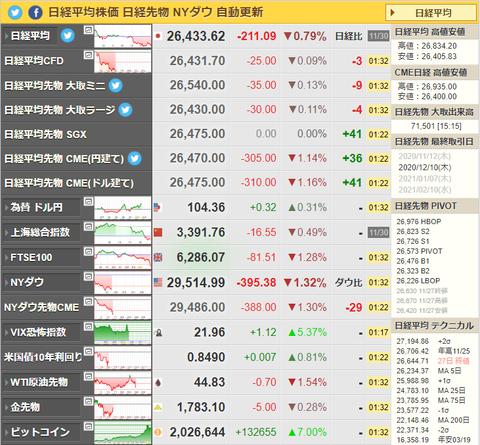Expand the 上海総合指数 row label
This screenshot has width=480, height=445.
point(42,232)
